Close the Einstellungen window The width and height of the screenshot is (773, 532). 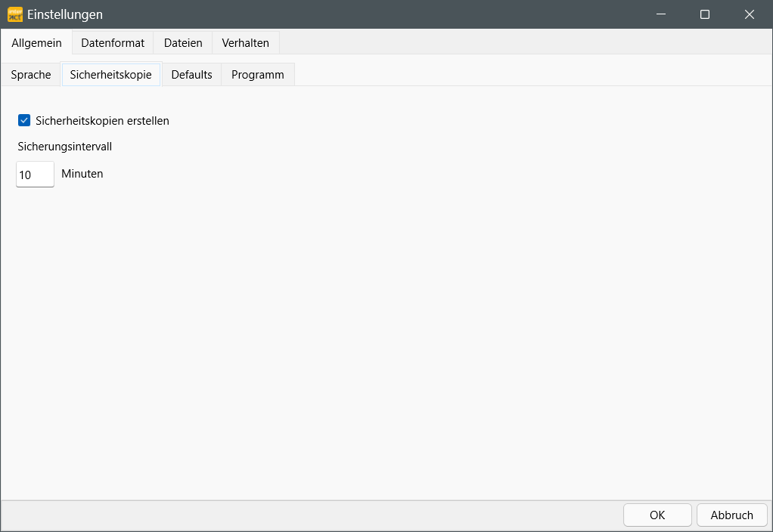(750, 14)
